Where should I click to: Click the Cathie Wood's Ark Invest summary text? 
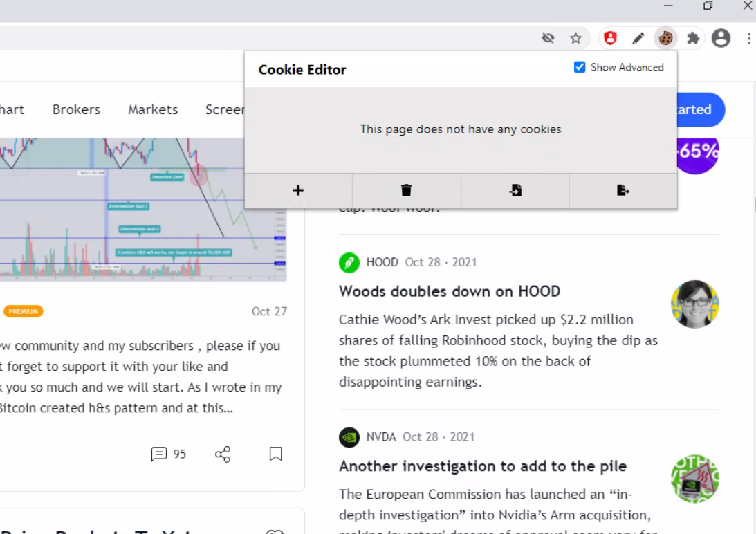point(498,351)
